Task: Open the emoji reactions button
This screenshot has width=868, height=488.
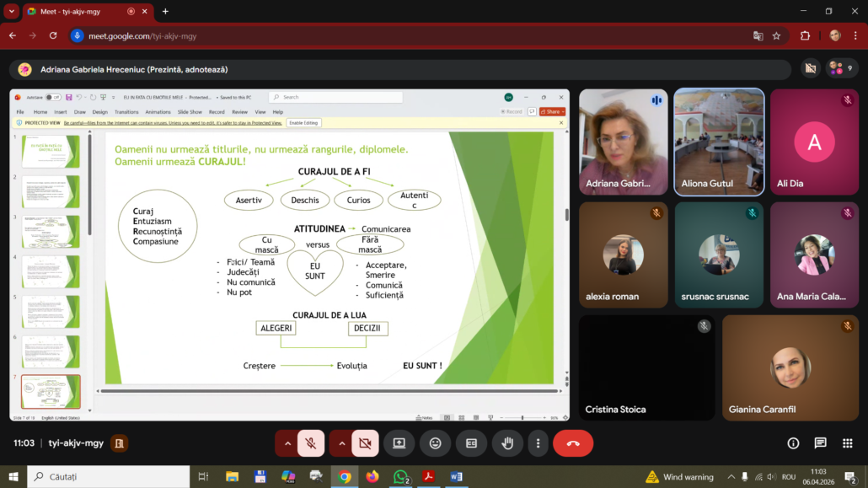Action: [435, 443]
